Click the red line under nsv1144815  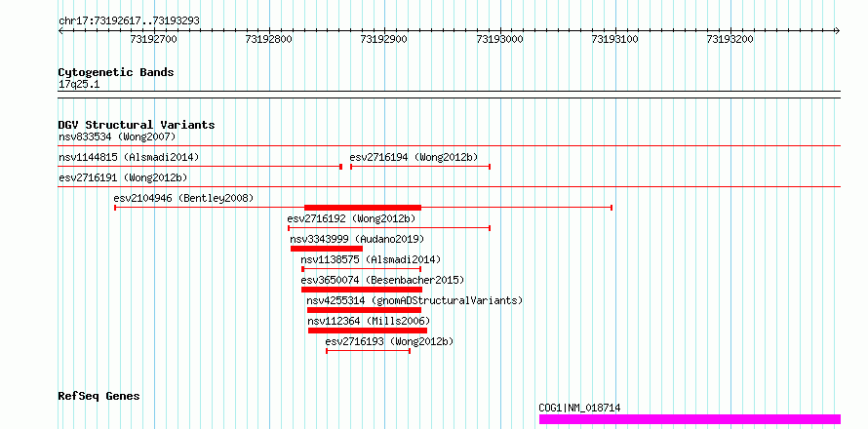(x=200, y=167)
